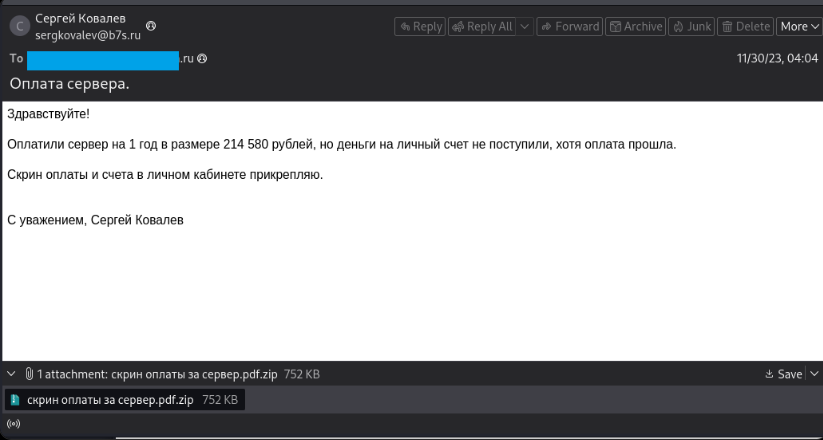
Task: Click the sender name Сергей Ковалев
Action: (81, 18)
